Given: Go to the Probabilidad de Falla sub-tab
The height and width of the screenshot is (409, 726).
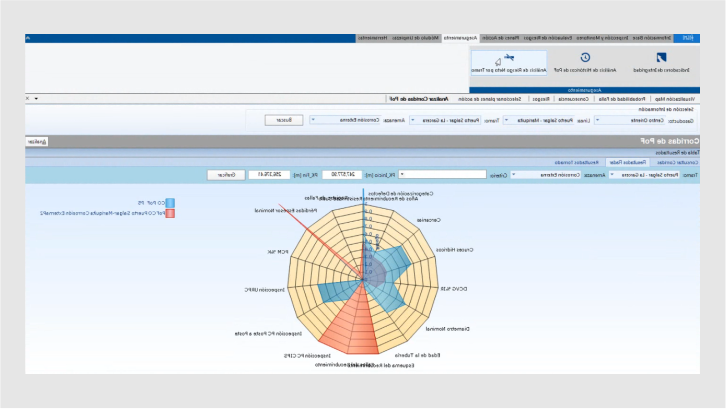Looking at the screenshot, I should 622,99.
